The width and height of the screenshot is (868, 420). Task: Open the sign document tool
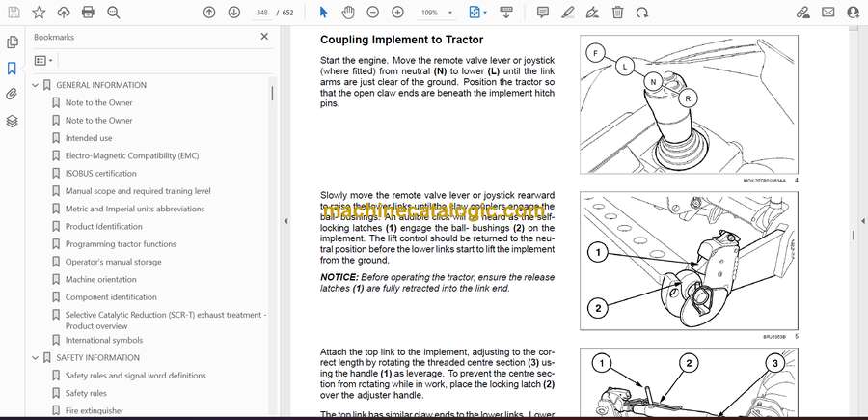pos(592,13)
